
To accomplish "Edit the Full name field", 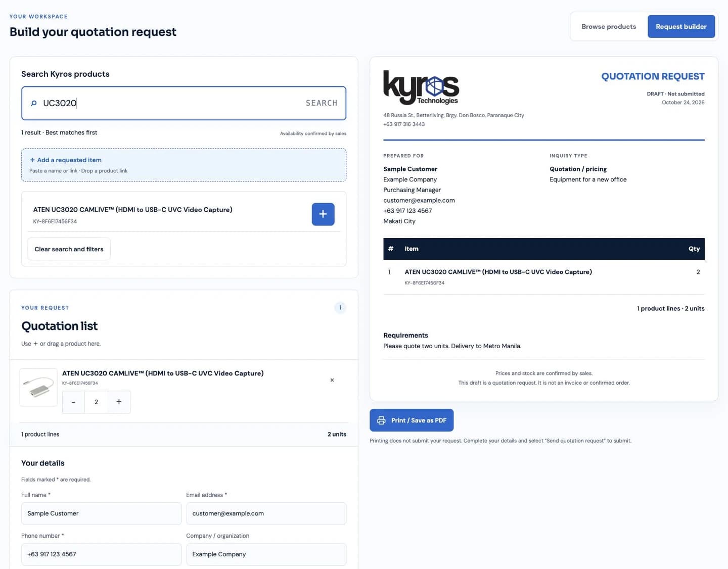I will [101, 513].
